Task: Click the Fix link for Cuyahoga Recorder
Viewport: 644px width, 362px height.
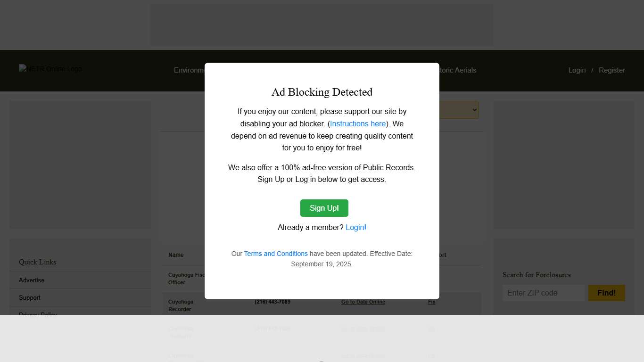Action: (x=431, y=302)
